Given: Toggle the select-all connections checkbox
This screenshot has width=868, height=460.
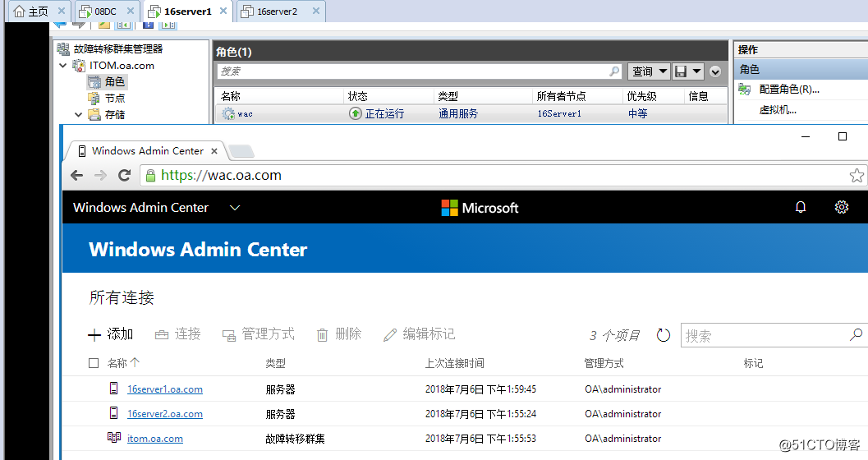Looking at the screenshot, I should point(94,363).
